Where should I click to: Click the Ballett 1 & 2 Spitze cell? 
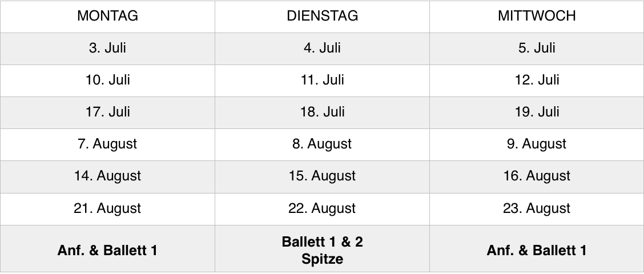coord(322,249)
